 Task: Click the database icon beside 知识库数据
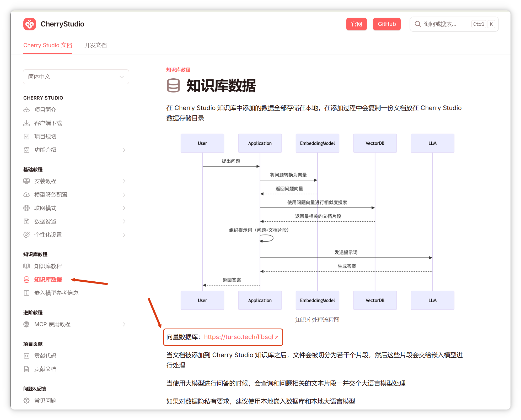point(26,280)
